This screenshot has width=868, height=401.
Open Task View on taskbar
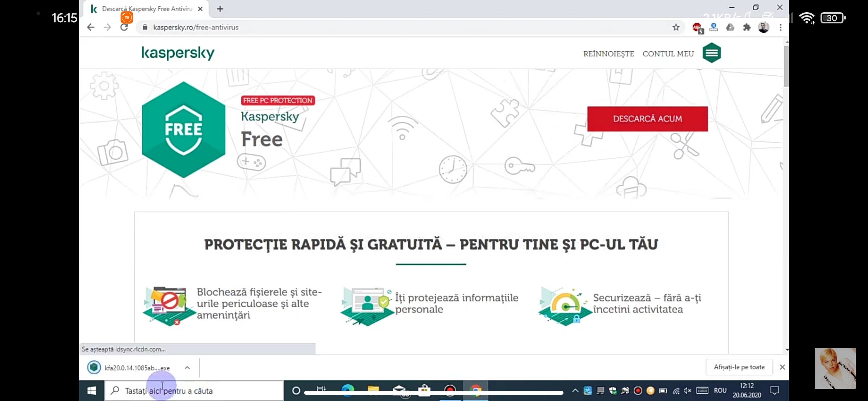[x=321, y=389]
